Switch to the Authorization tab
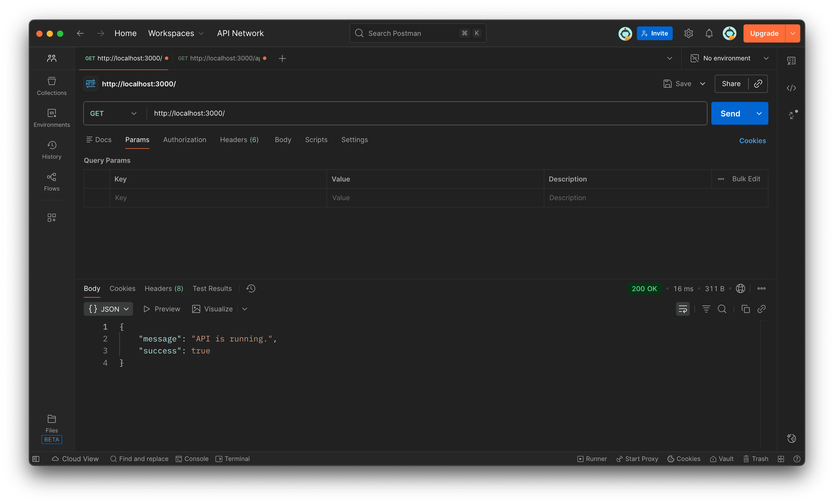834x504 pixels. pyautogui.click(x=185, y=139)
